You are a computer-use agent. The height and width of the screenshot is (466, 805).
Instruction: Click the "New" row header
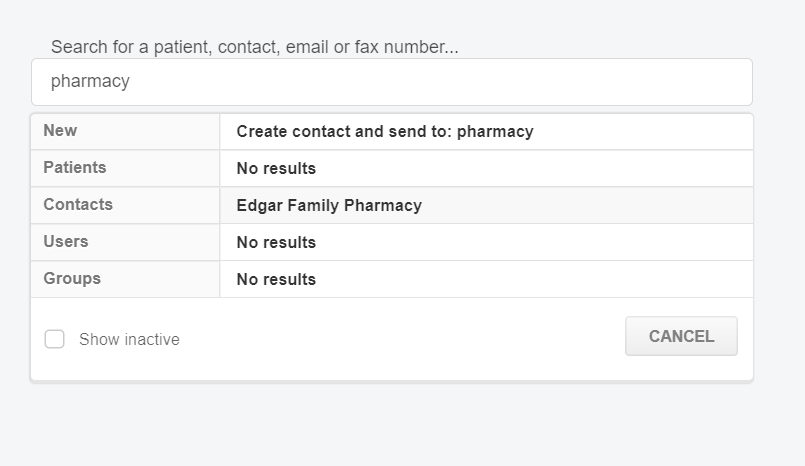click(x=60, y=131)
